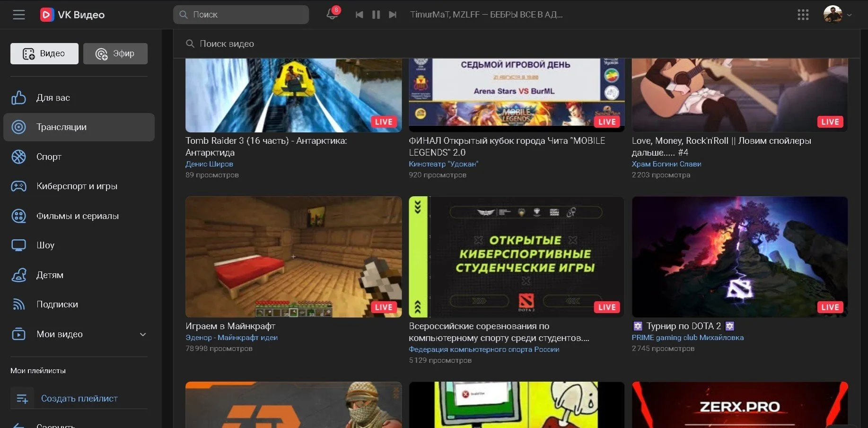Open Шоу category
The width and height of the screenshot is (868, 428).
click(79, 245)
